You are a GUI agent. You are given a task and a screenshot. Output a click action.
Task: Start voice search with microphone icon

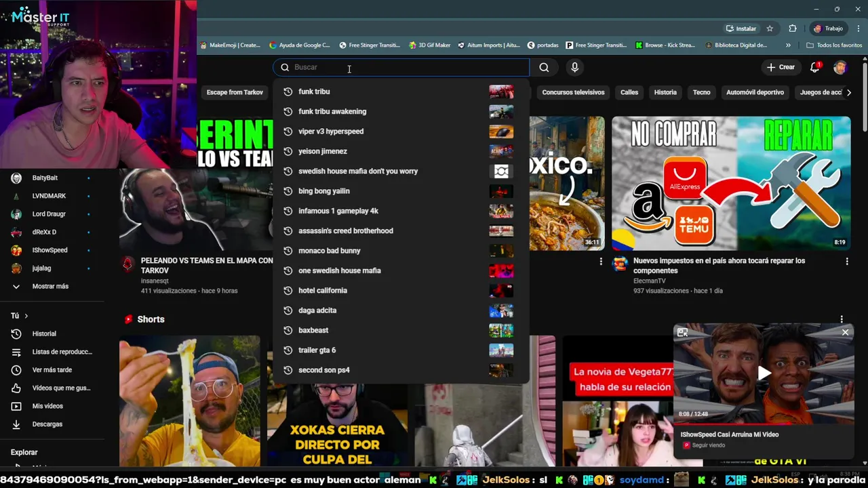[574, 67]
